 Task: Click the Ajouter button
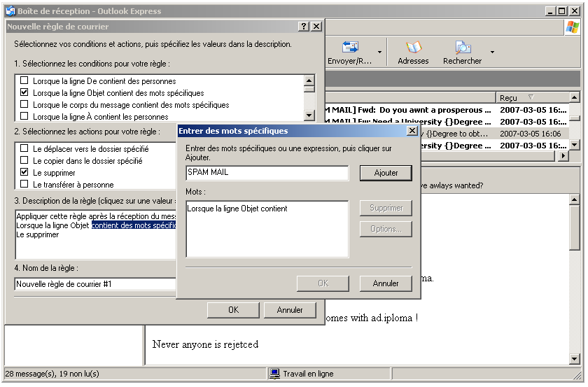(386, 173)
